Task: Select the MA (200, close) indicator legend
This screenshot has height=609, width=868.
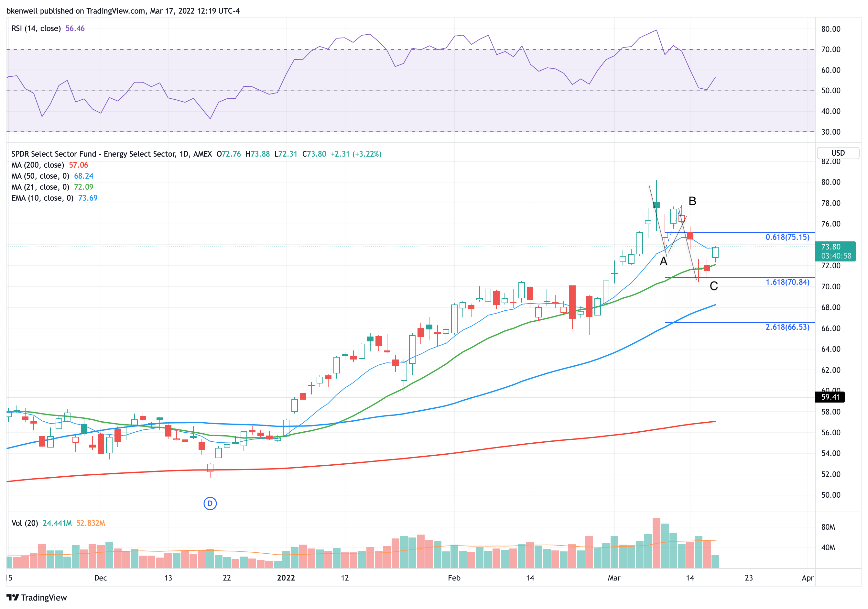Action: pos(38,165)
